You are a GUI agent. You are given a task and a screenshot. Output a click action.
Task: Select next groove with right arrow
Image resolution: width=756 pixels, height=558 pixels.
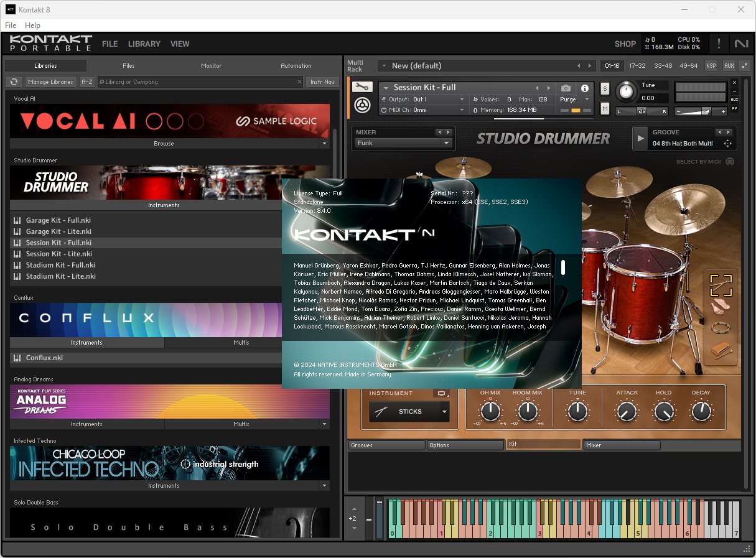[728, 133]
